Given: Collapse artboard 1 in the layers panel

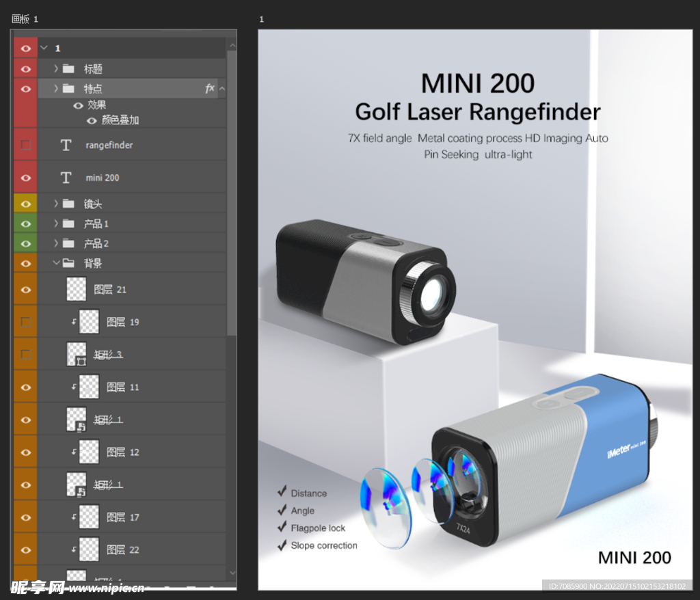Looking at the screenshot, I should pos(44,48).
